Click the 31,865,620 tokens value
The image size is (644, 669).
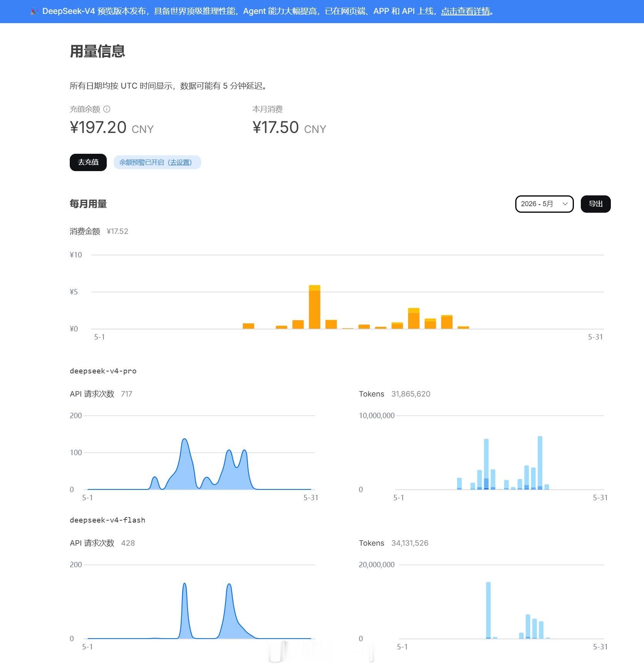[411, 394]
